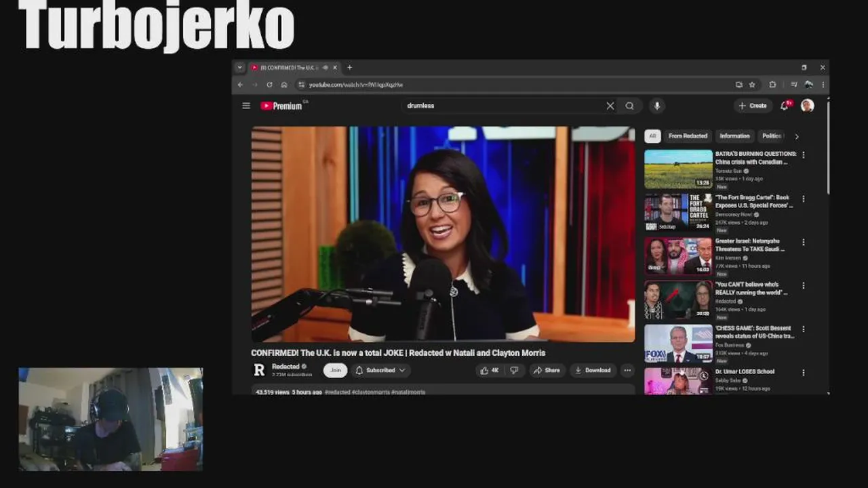Reload the page in the browser

click(269, 85)
